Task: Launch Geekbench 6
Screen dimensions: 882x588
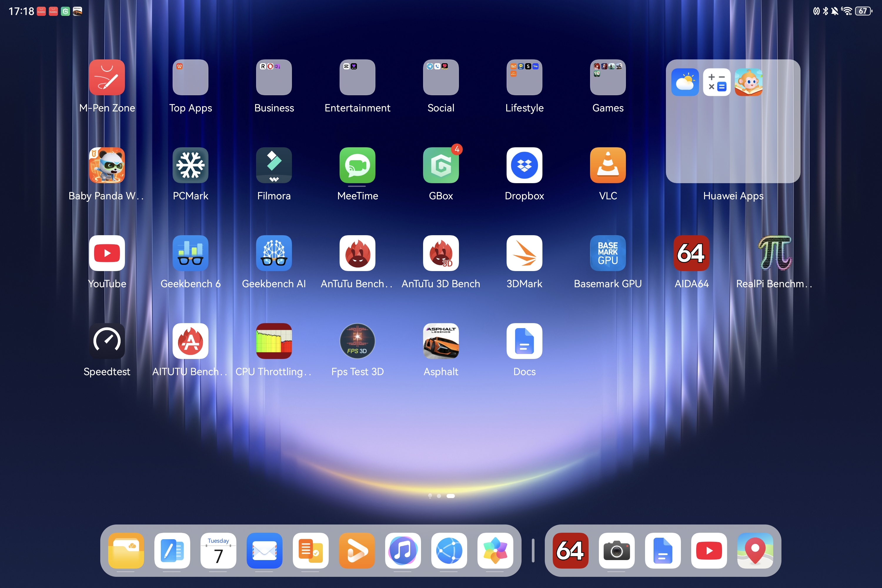Action: 191,253
